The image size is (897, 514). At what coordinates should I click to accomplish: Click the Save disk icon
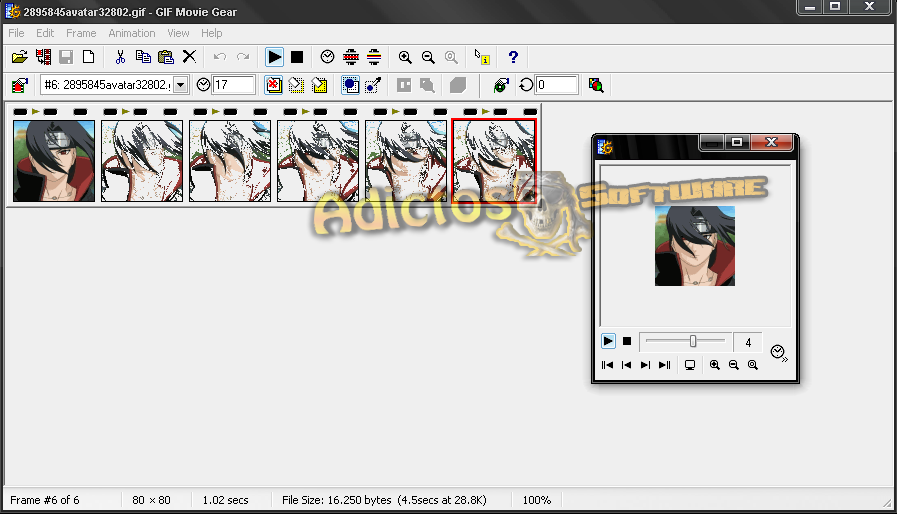coord(66,57)
